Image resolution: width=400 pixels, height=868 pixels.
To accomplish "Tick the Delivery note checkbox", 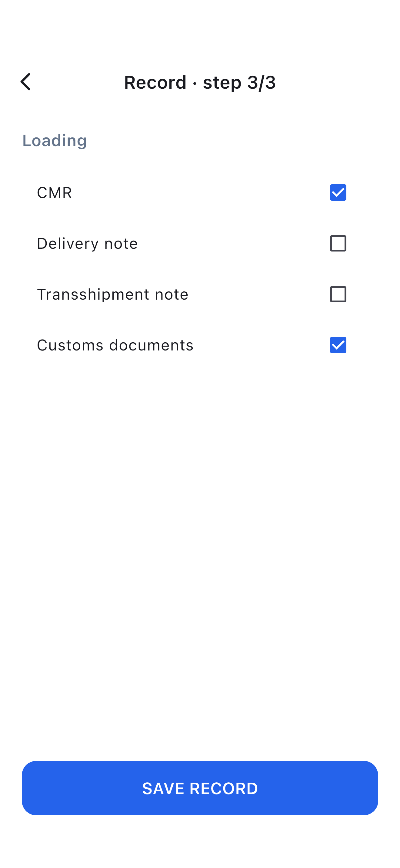I will (x=338, y=243).
